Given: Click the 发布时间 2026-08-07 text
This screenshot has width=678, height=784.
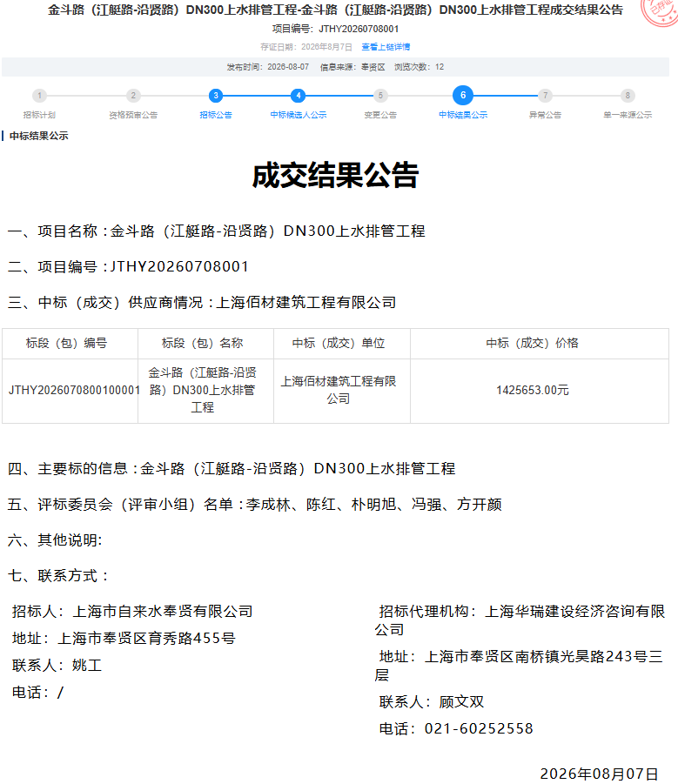Looking at the screenshot, I should [x=267, y=67].
